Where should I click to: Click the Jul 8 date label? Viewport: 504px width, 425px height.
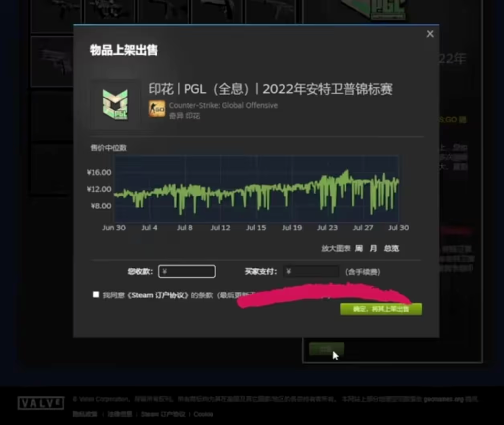(185, 228)
